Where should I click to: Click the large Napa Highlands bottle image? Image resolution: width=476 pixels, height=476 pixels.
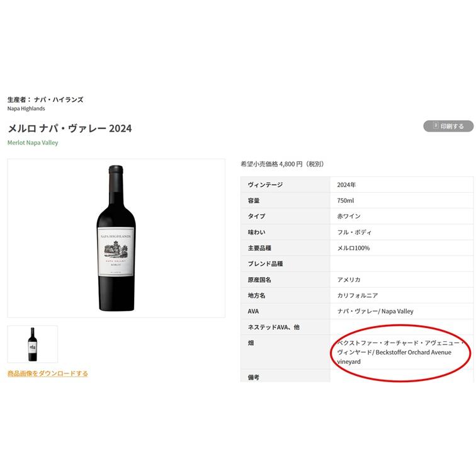pos(116,237)
